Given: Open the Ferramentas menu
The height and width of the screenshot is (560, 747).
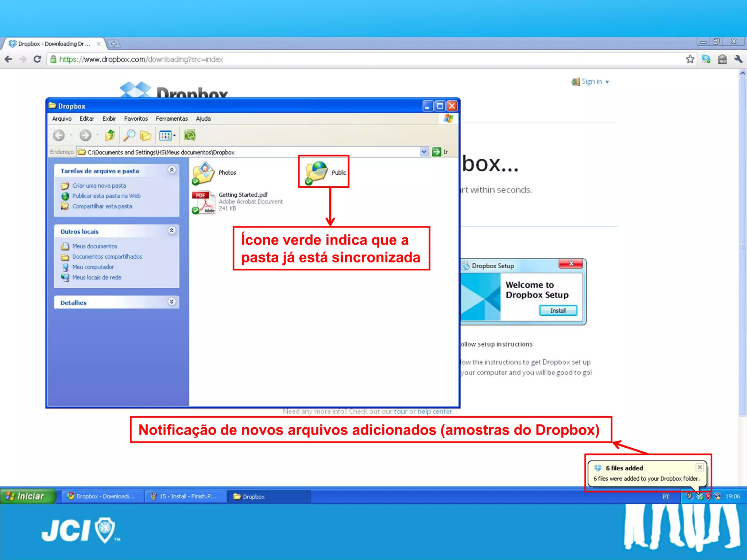Looking at the screenshot, I should pyautogui.click(x=171, y=119).
